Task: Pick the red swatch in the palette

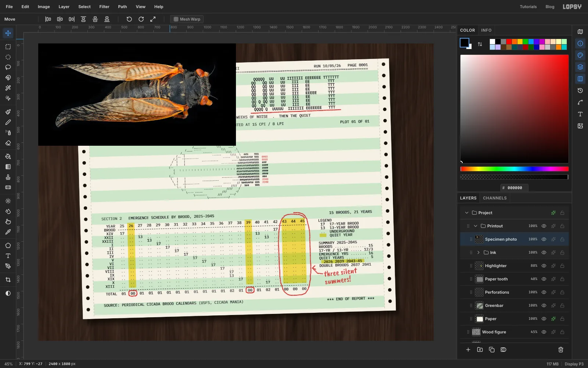Action: (x=509, y=42)
